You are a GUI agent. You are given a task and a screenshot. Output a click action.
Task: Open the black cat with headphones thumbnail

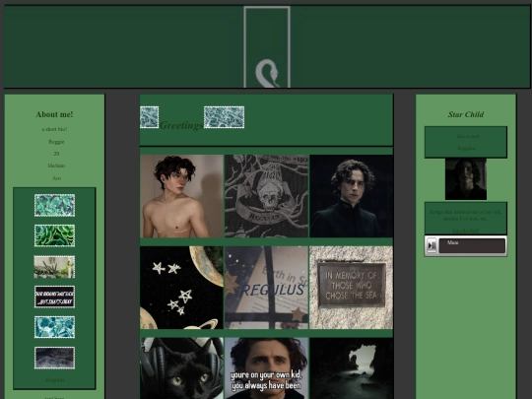pos(181,368)
